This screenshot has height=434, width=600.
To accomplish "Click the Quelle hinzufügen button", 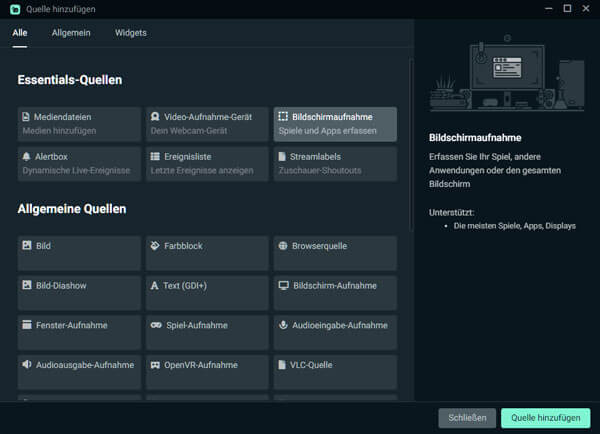I will [x=545, y=418].
